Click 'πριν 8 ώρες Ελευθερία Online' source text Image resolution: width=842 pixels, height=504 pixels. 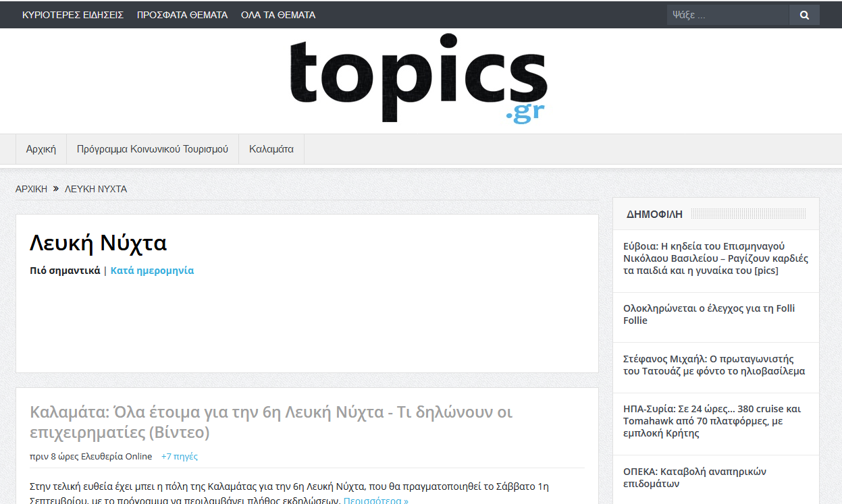pyautogui.click(x=91, y=456)
